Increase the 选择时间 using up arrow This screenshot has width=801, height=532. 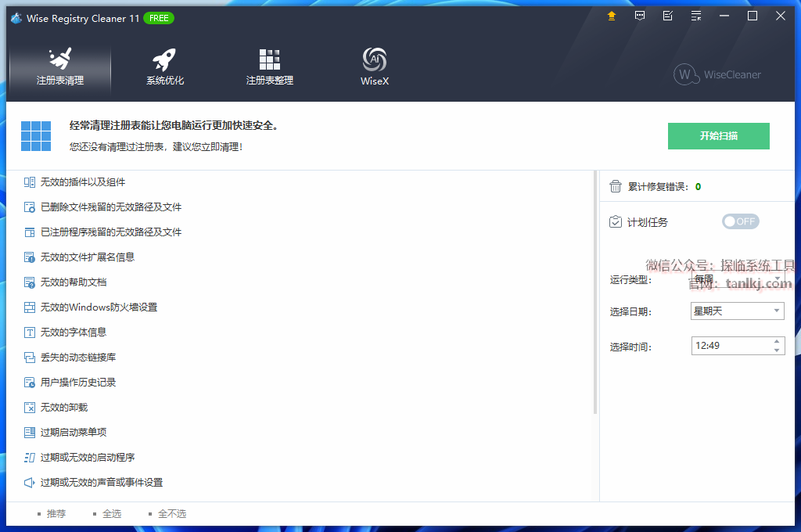coord(777,341)
